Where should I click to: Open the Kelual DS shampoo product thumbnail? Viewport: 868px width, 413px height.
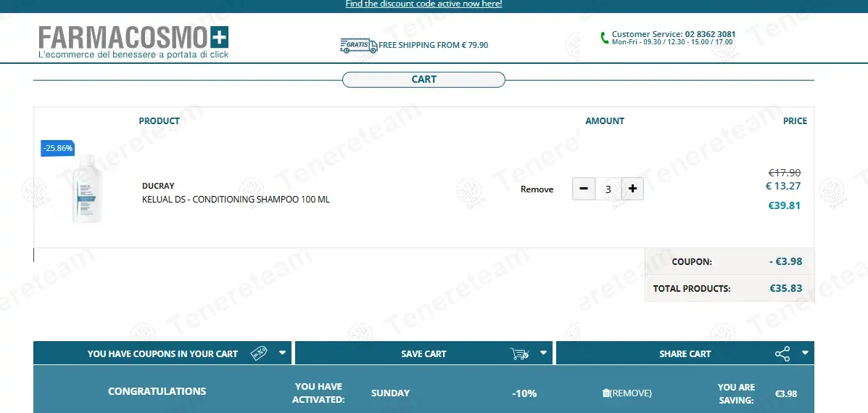[x=88, y=189]
